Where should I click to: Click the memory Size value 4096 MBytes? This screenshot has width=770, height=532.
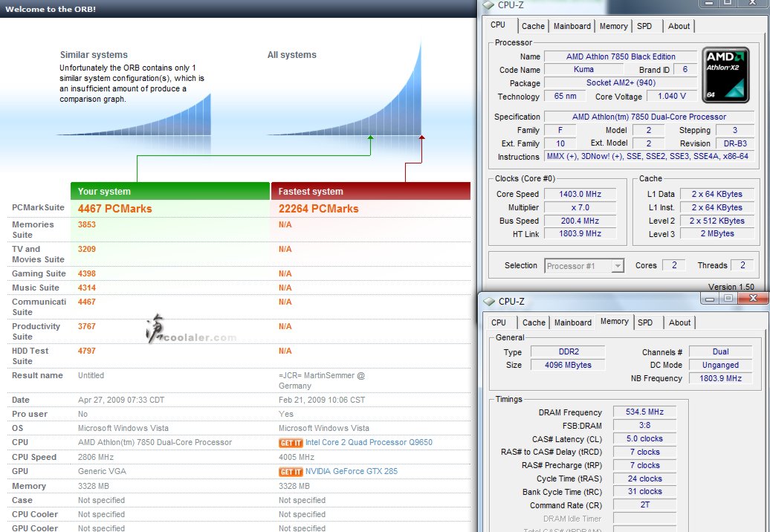[569, 365]
